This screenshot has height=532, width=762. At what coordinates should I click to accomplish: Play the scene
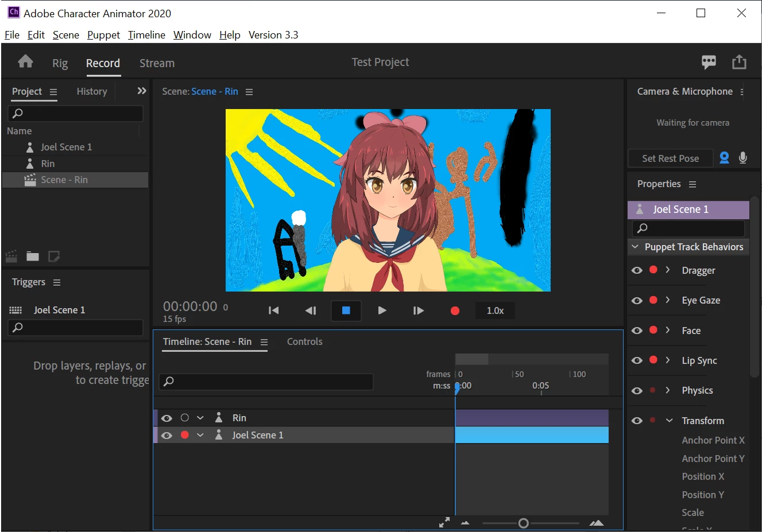click(382, 310)
